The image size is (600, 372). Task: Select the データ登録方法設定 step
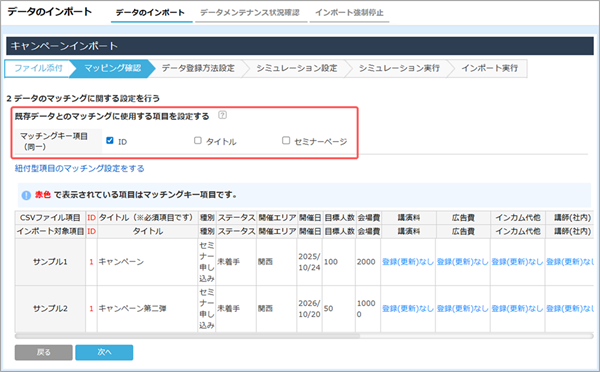tap(198, 69)
